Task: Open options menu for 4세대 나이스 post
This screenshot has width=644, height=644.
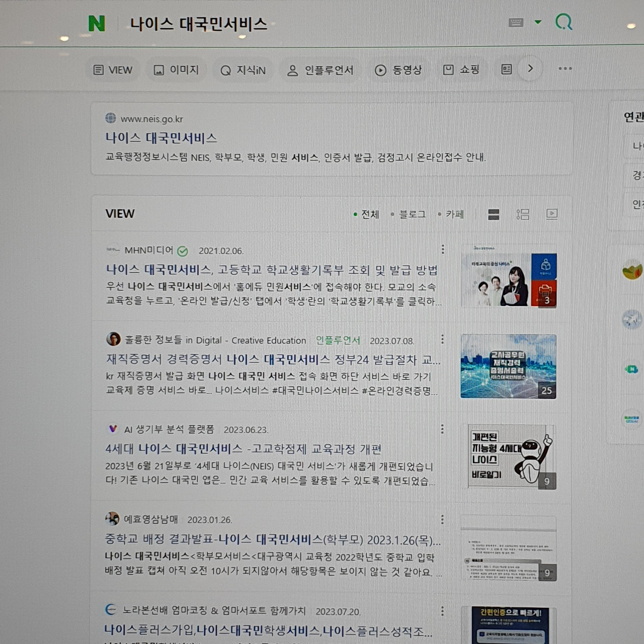Action: pos(442,429)
